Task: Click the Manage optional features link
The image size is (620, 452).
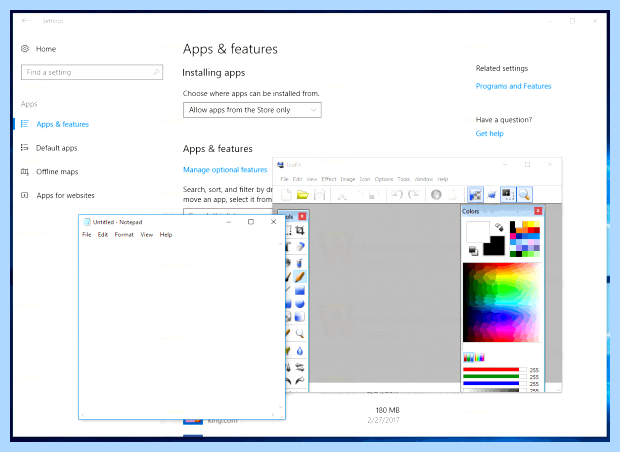Action: point(225,170)
